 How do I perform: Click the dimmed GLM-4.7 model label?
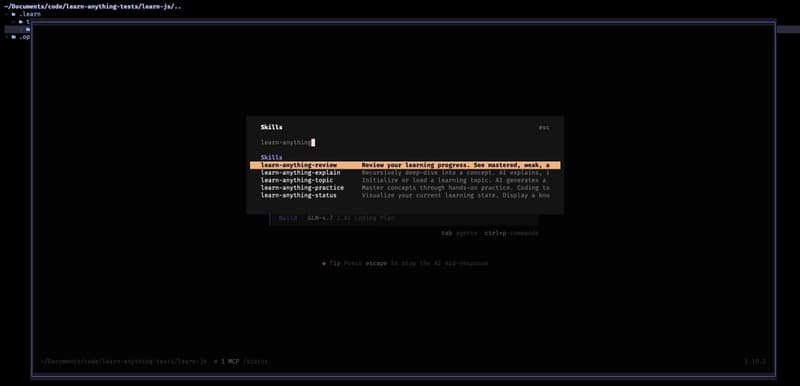click(x=320, y=218)
